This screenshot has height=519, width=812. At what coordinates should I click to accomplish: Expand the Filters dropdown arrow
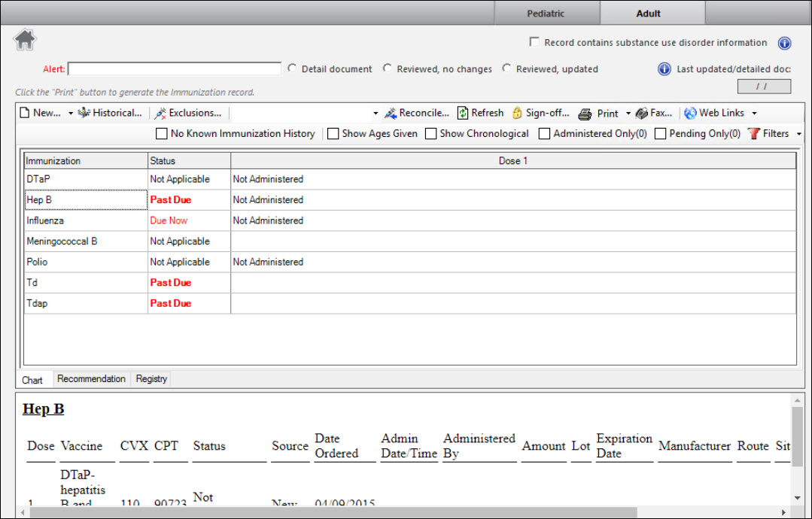798,134
